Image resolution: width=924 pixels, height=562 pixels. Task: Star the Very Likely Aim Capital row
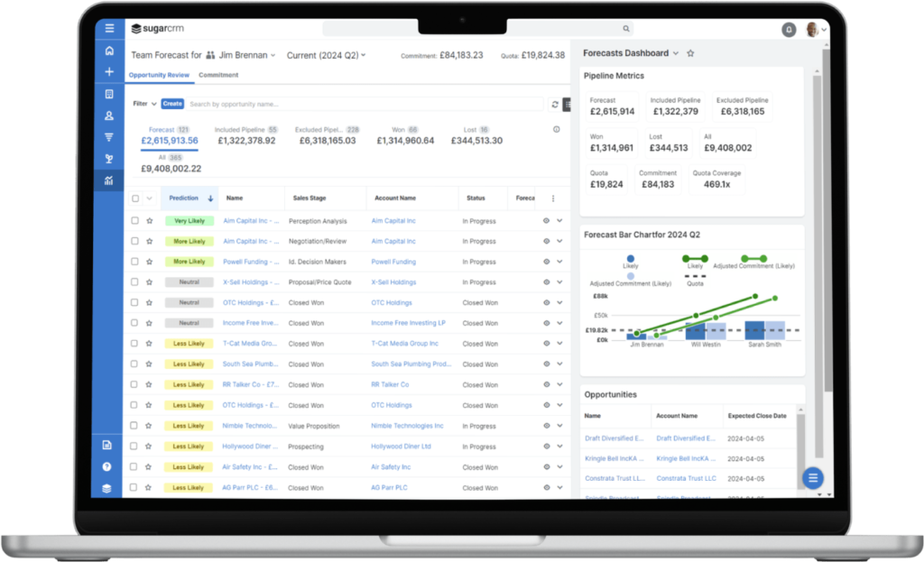150,221
